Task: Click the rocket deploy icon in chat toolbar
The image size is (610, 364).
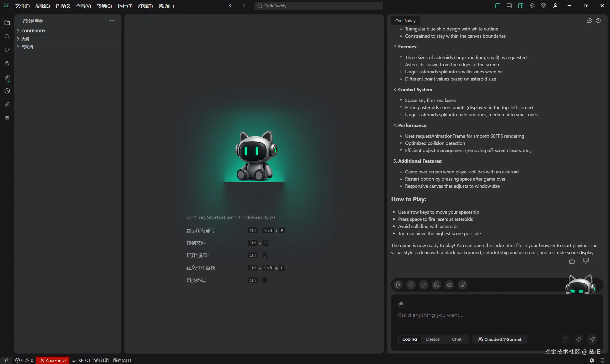Action: 462,285
